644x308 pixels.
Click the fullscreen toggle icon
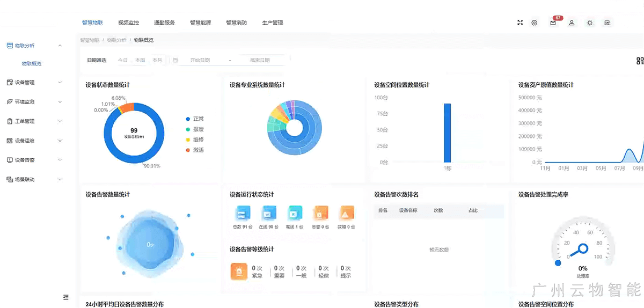point(519,23)
